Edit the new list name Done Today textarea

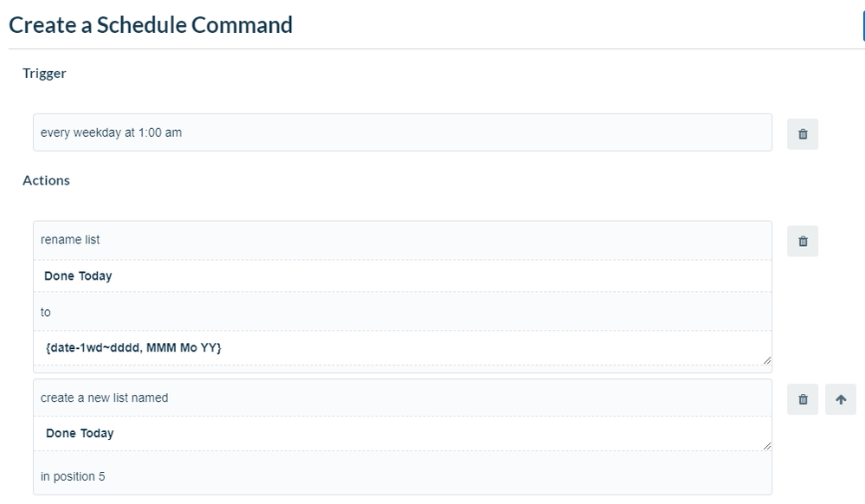tap(402, 433)
